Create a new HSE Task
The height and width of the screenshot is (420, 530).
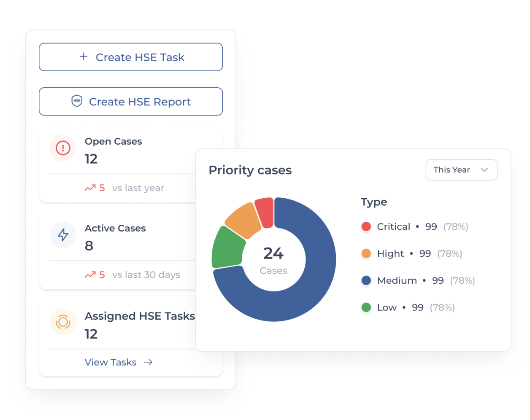pos(131,57)
